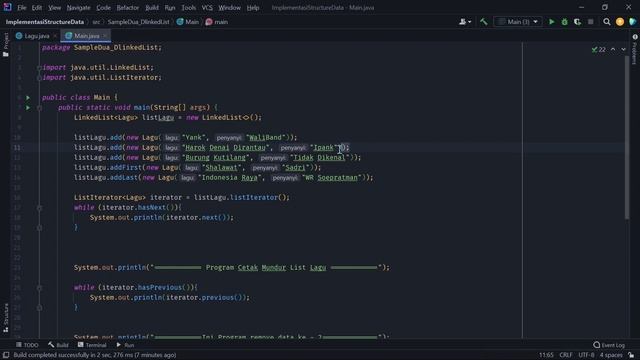This screenshot has height=360, width=640.
Task: Click the "Ipank" string on line 11
Action: coord(324,147)
